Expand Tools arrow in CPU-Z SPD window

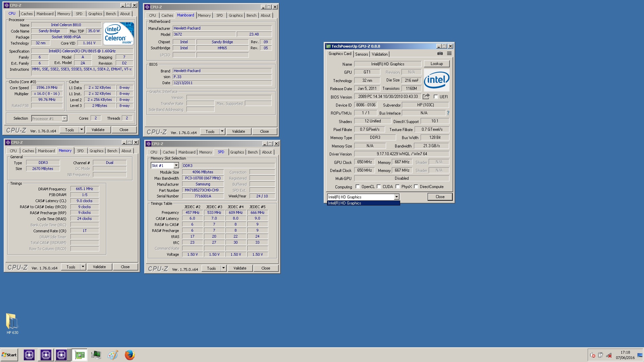[x=223, y=268]
